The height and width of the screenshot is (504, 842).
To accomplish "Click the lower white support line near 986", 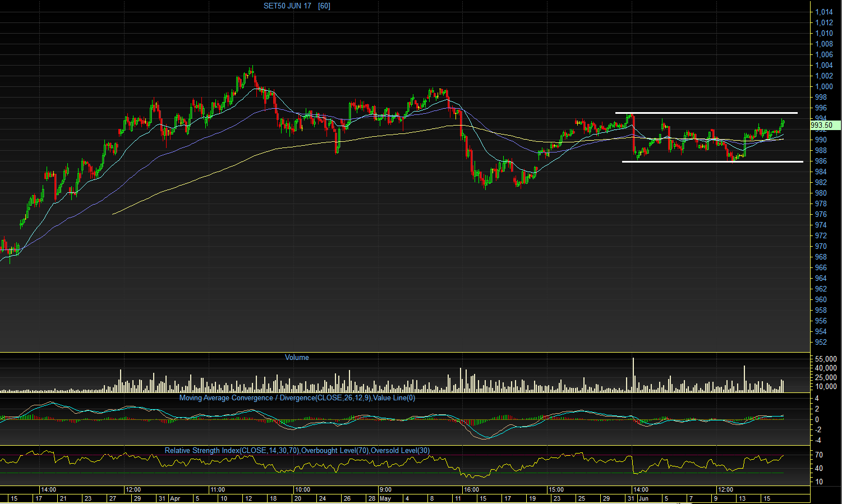I will pos(712,161).
